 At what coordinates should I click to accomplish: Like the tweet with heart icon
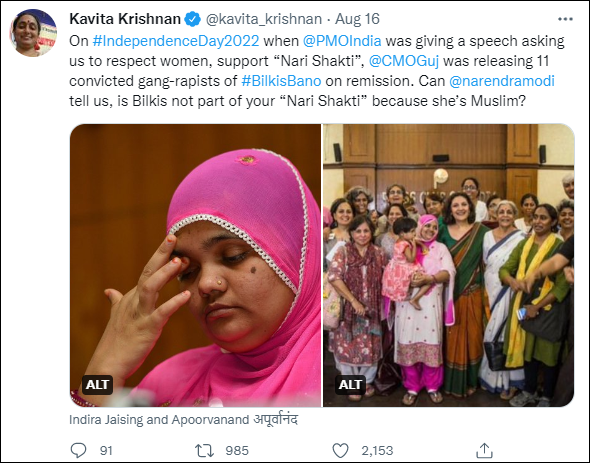pyautogui.click(x=341, y=450)
